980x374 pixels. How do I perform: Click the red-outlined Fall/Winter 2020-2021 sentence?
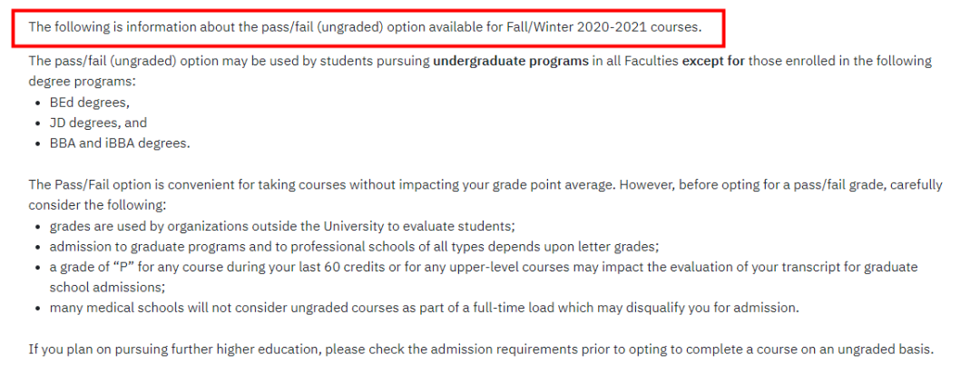(x=365, y=28)
